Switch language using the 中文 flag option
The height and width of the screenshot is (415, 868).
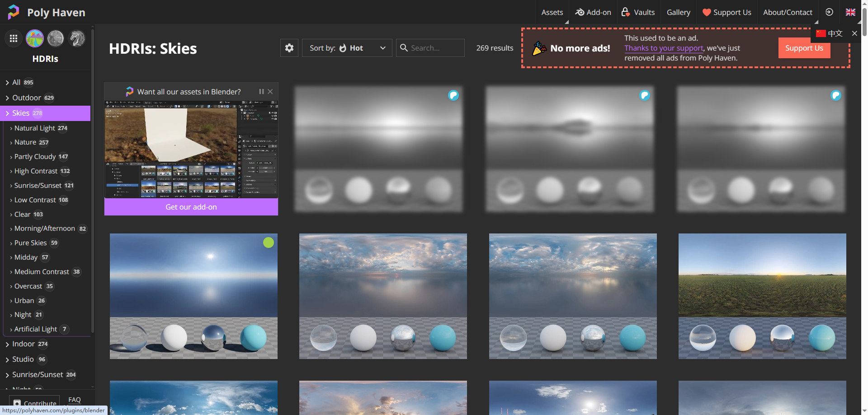click(831, 33)
